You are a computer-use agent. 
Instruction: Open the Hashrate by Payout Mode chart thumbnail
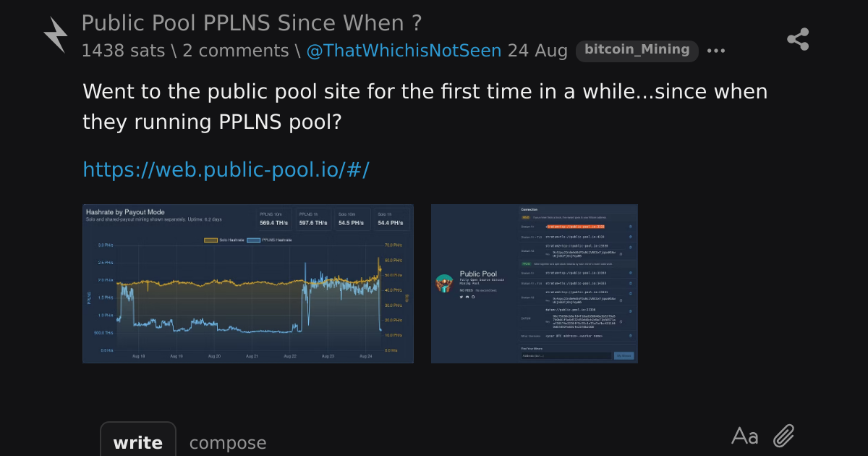[x=248, y=284]
